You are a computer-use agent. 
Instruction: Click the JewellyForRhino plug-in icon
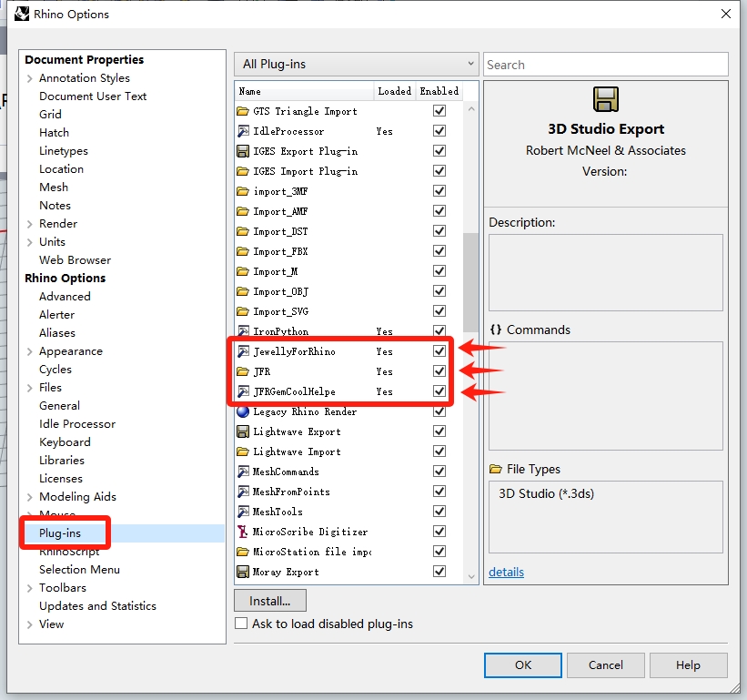(x=243, y=351)
